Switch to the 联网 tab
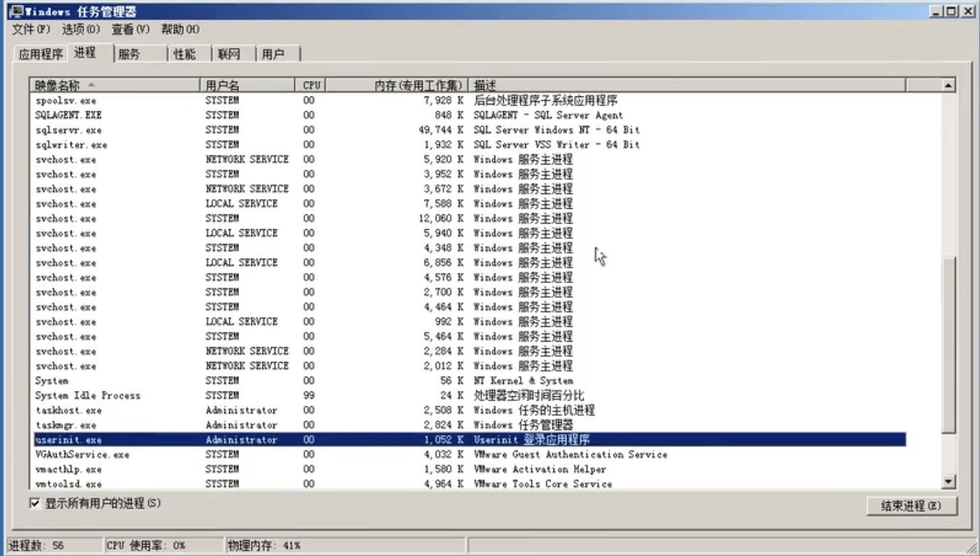The width and height of the screenshot is (980, 556). pyautogui.click(x=234, y=55)
